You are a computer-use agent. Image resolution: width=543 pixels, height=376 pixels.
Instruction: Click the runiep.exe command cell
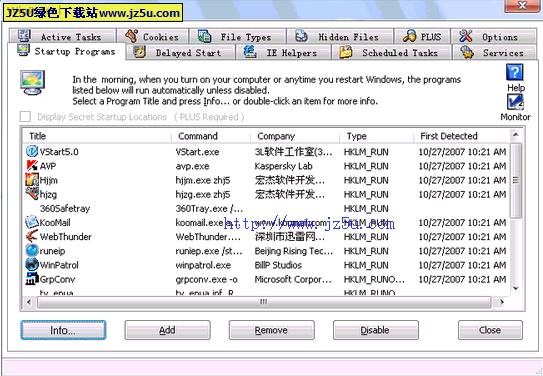pyautogui.click(x=209, y=251)
